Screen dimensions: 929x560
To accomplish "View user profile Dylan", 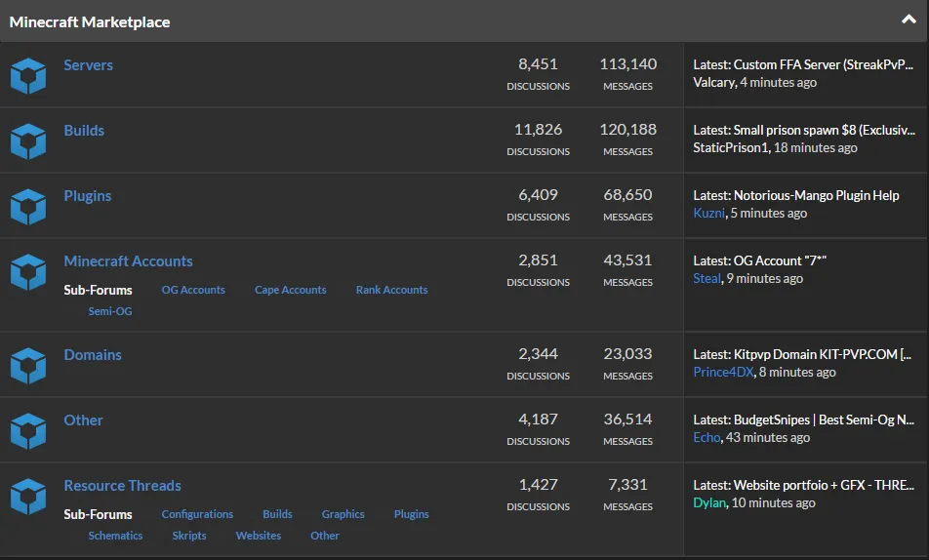I will tap(709, 503).
